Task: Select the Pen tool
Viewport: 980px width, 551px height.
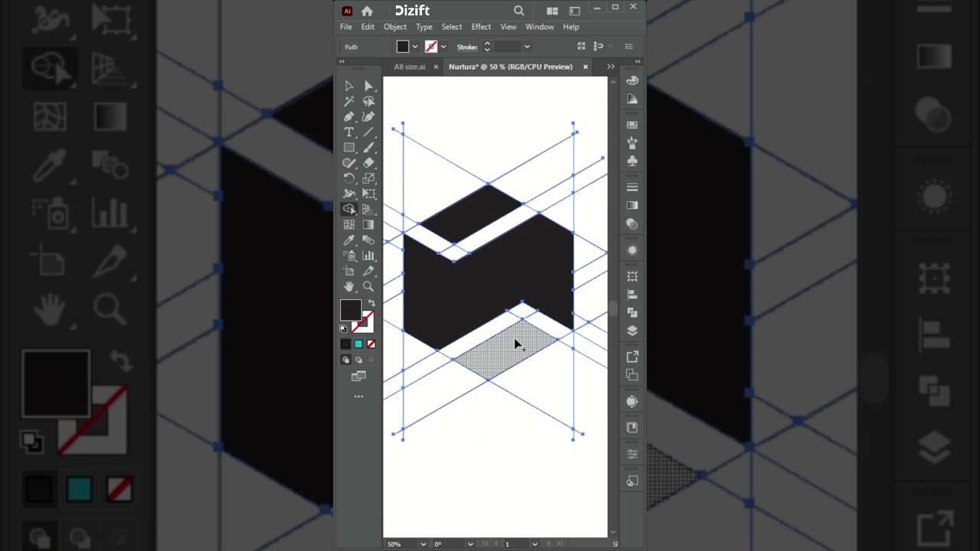Action: 349,117
